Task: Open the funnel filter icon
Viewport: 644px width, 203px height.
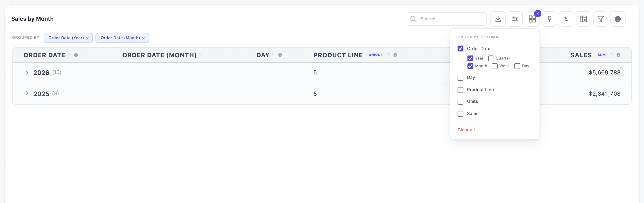Action: (x=601, y=19)
